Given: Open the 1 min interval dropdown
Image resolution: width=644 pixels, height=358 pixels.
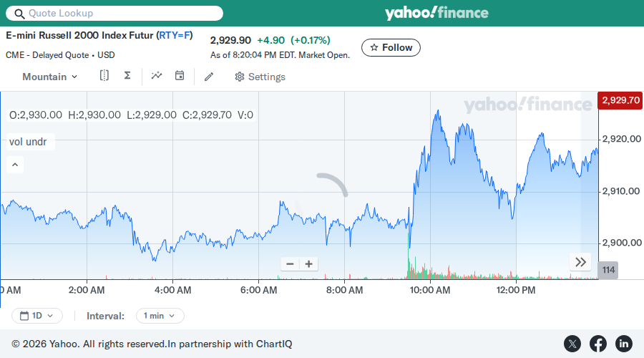Looking at the screenshot, I should tap(160, 316).
